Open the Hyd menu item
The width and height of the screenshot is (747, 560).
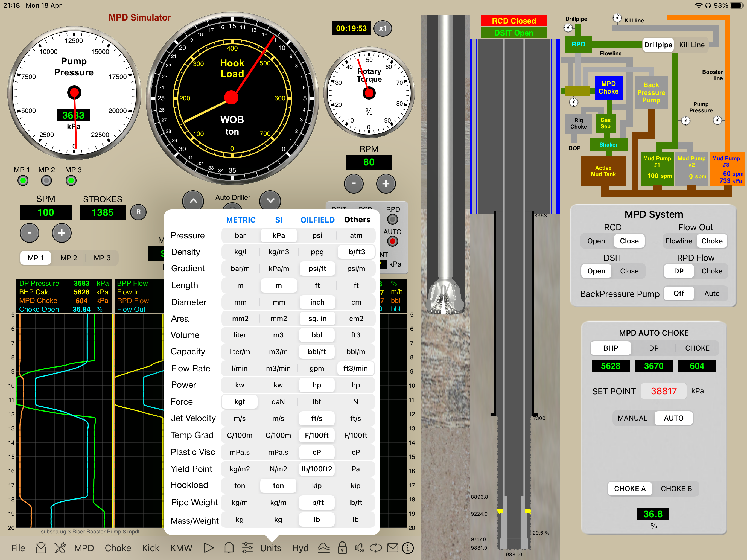point(300,548)
